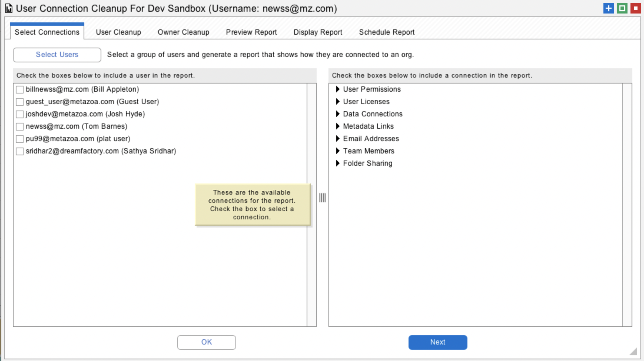Enable the sridhar2@dreamfactory.com Sathya Sridhar checkbox

tap(20, 151)
